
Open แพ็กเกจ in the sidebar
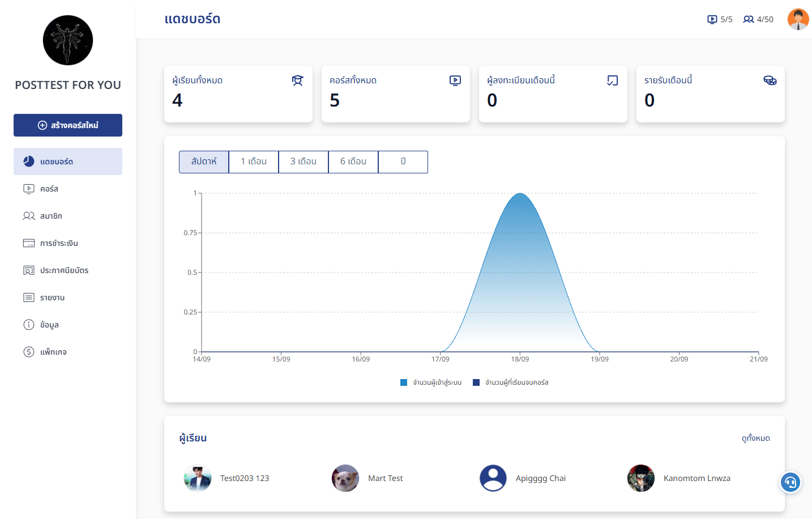[x=68, y=352]
